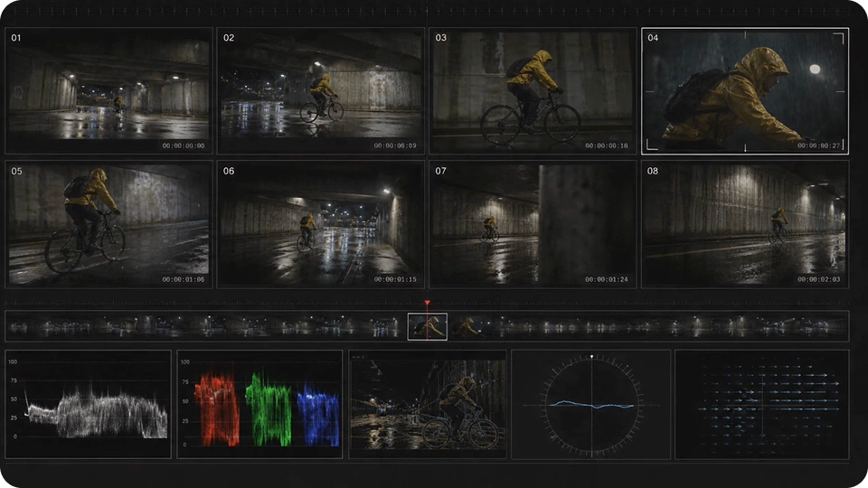Open the white luma waveform scope
This screenshot has width=868, height=488.
[88, 404]
